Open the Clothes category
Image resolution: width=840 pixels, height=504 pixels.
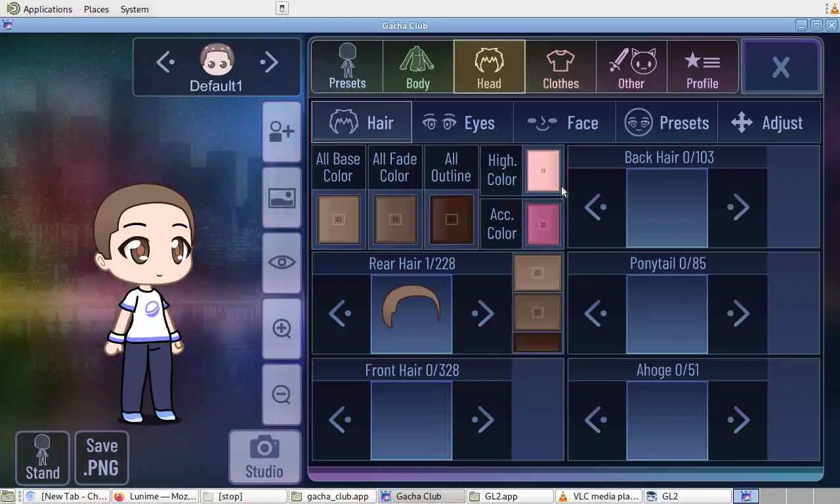[560, 67]
